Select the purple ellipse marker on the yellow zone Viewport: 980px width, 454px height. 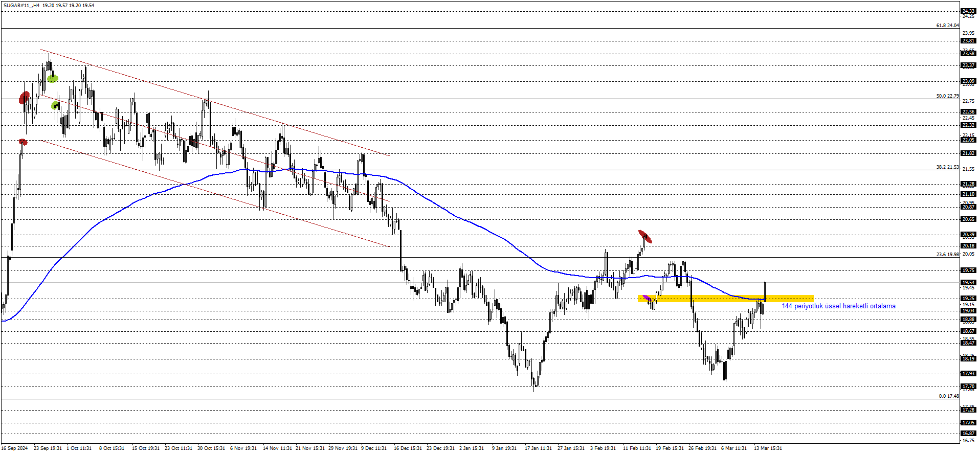[647, 298]
